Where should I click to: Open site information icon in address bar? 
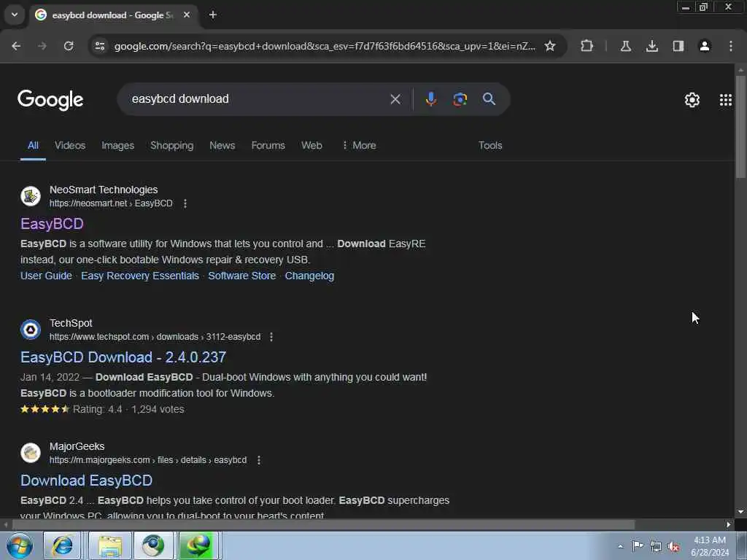click(100, 46)
